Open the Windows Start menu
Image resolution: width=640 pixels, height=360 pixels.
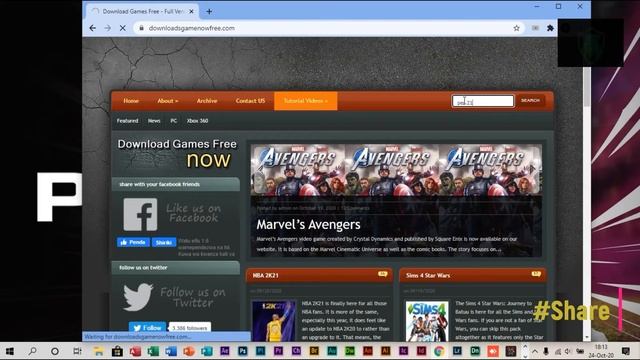pyautogui.click(x=10, y=351)
